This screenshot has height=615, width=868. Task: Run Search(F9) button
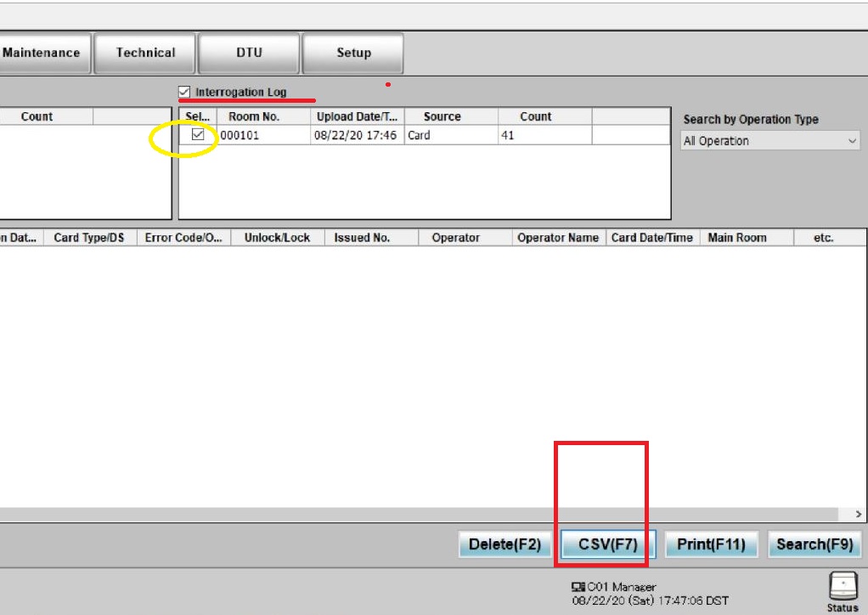pos(814,544)
